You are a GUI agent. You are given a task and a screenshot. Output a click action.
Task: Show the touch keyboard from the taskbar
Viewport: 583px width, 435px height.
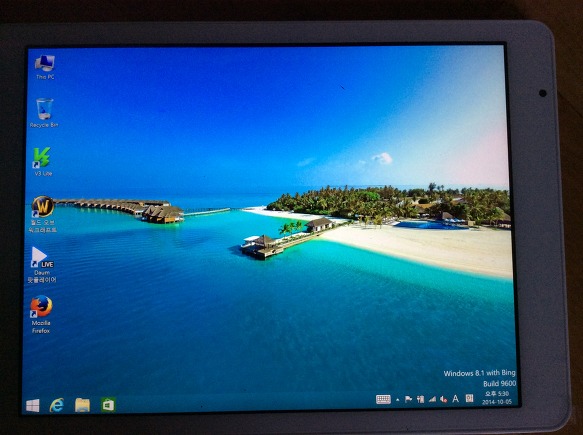pyautogui.click(x=383, y=399)
